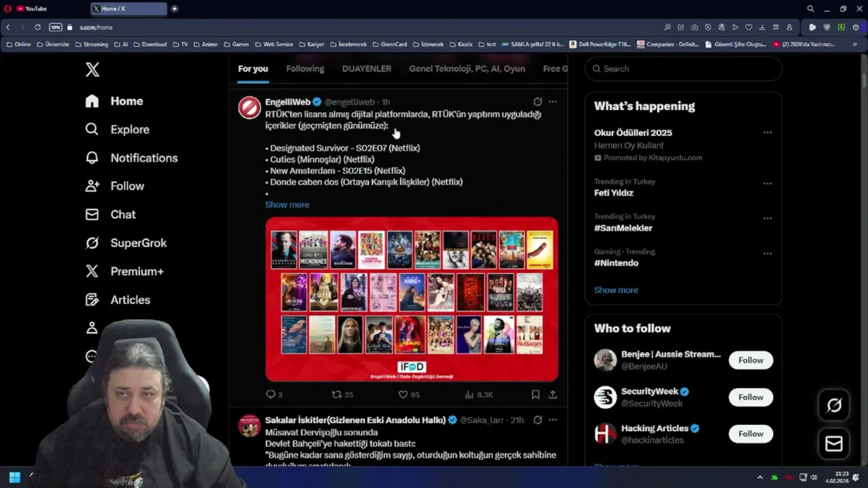View analytics of EngelliWeb post
This screenshot has width=868, height=488.
[x=479, y=394]
